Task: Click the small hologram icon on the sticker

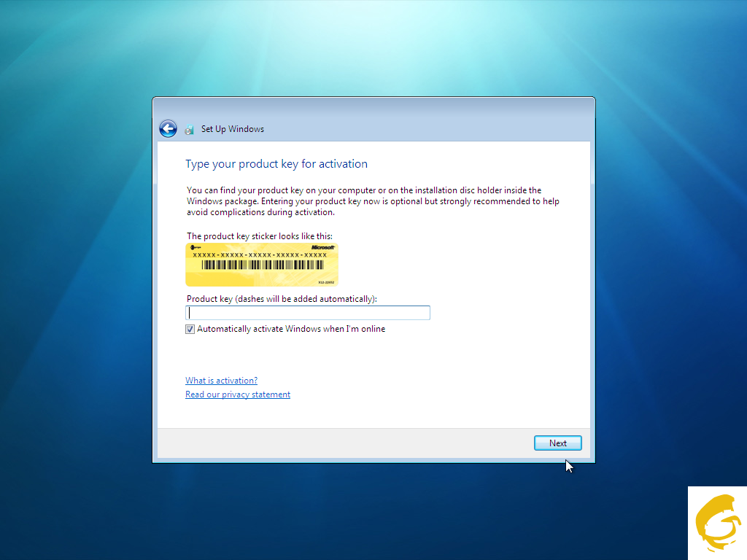Action: click(192, 248)
